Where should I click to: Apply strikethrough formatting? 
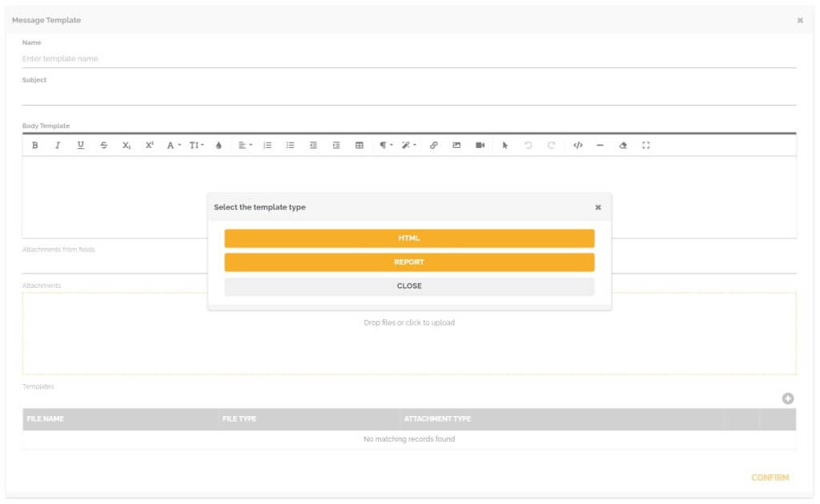click(x=103, y=145)
